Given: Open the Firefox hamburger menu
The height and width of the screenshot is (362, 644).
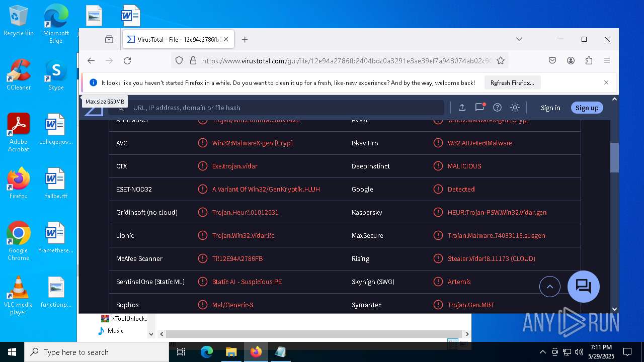Looking at the screenshot, I should [607, 60].
